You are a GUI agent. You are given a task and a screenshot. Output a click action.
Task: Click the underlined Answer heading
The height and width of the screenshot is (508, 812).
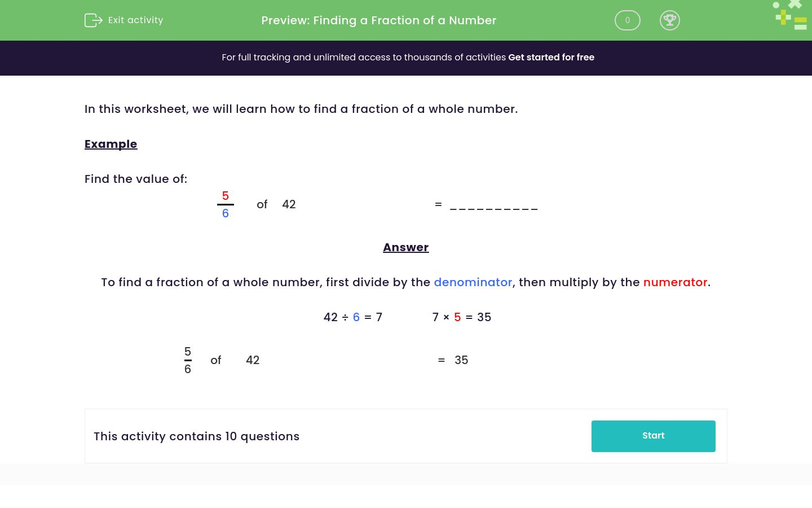[x=406, y=247]
